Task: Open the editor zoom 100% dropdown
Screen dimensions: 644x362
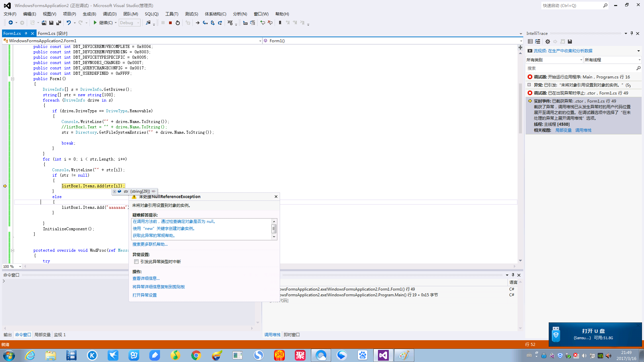Action: pyautogui.click(x=12, y=266)
